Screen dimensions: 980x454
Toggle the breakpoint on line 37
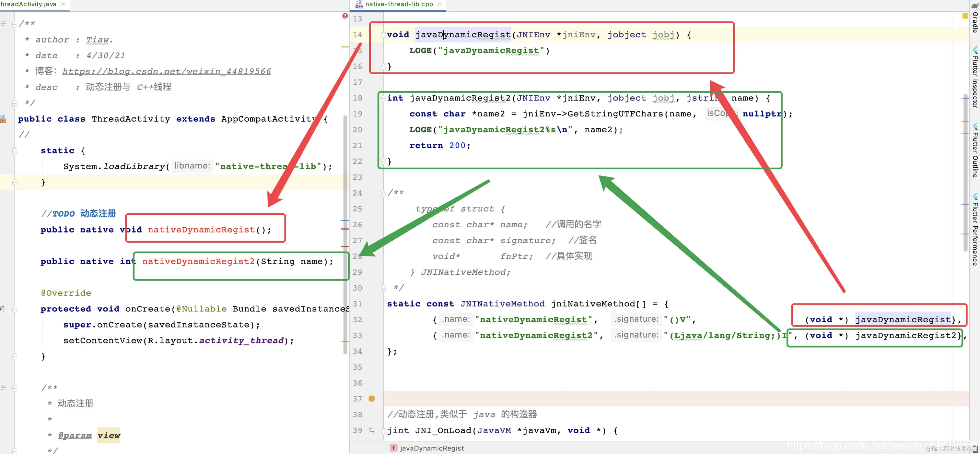point(372,399)
